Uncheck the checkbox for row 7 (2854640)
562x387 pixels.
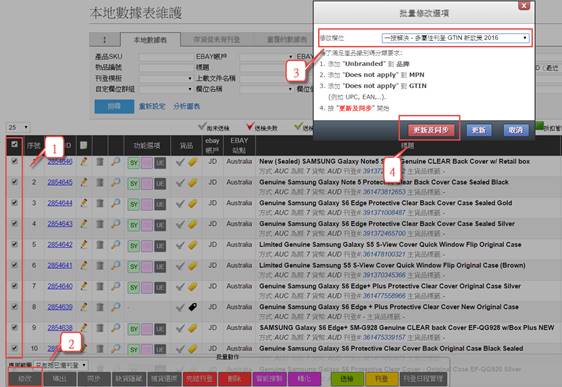(14, 286)
